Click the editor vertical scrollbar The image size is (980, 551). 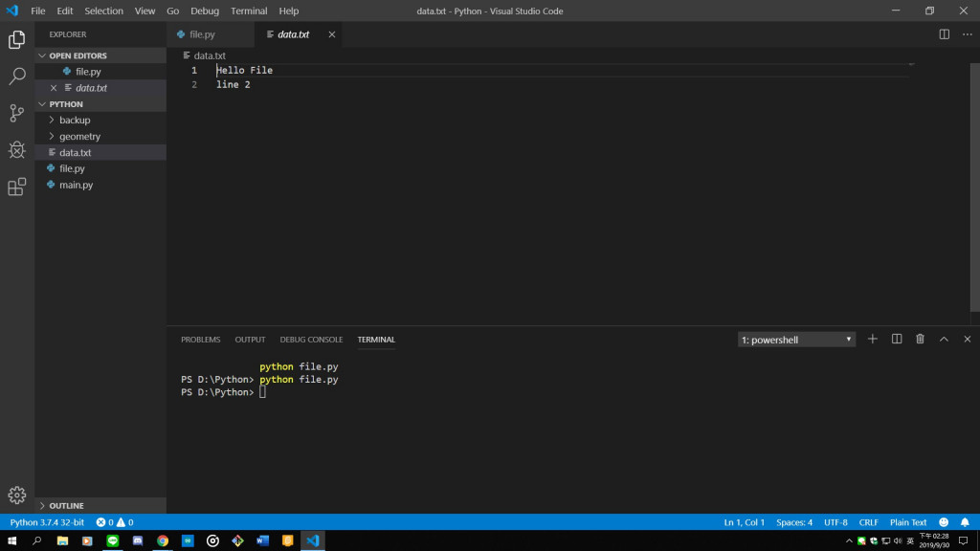tap(975, 187)
